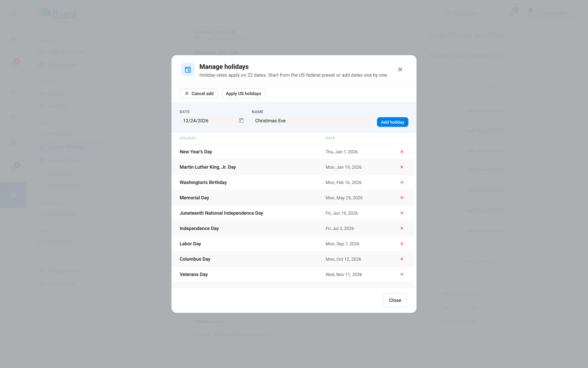Click the Thu, Jan 1, 2026 date cell
588x368 pixels.
342,152
